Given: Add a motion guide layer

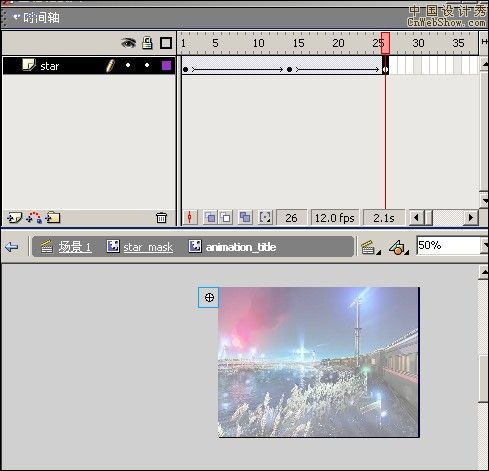Looking at the screenshot, I should pos(34,218).
